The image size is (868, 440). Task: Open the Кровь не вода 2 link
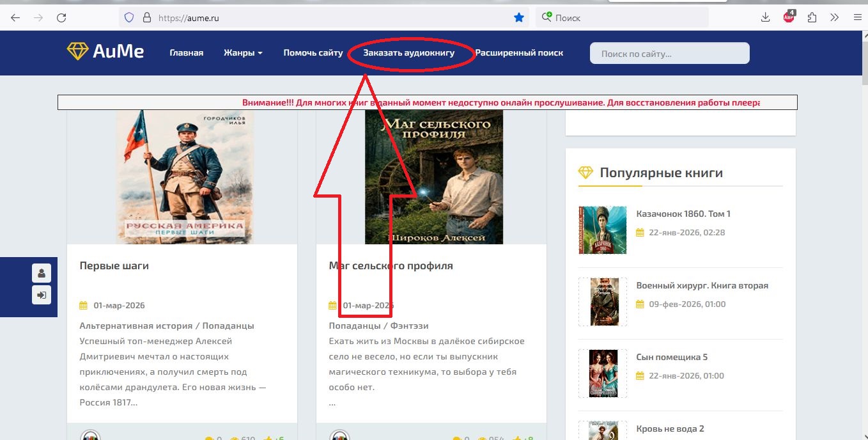tap(670, 428)
